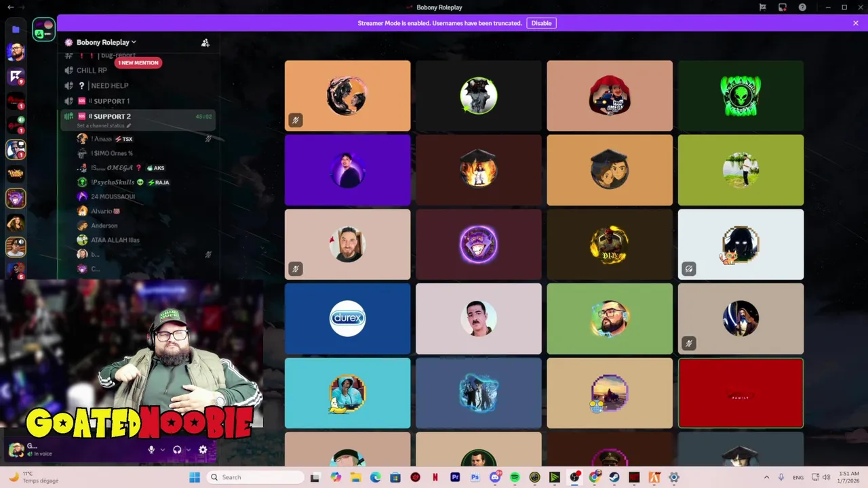Open Task View on taskbar
The width and height of the screenshot is (868, 488).
click(x=315, y=477)
